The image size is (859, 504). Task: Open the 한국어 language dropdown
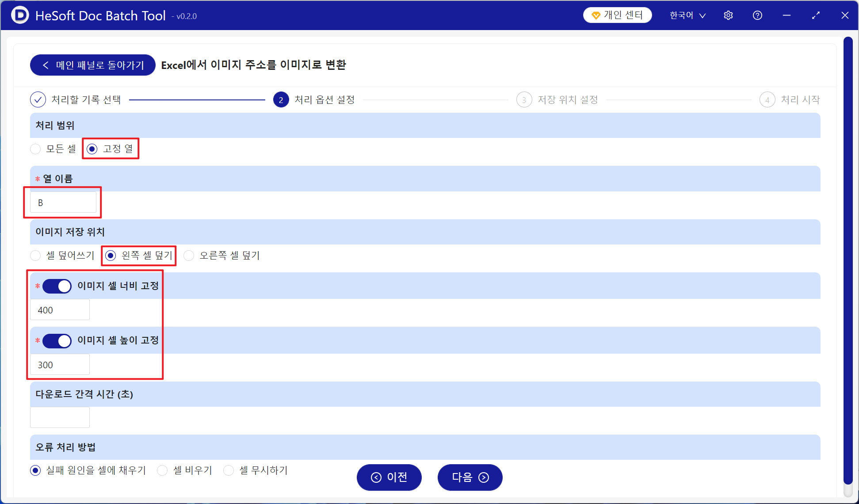pos(687,15)
